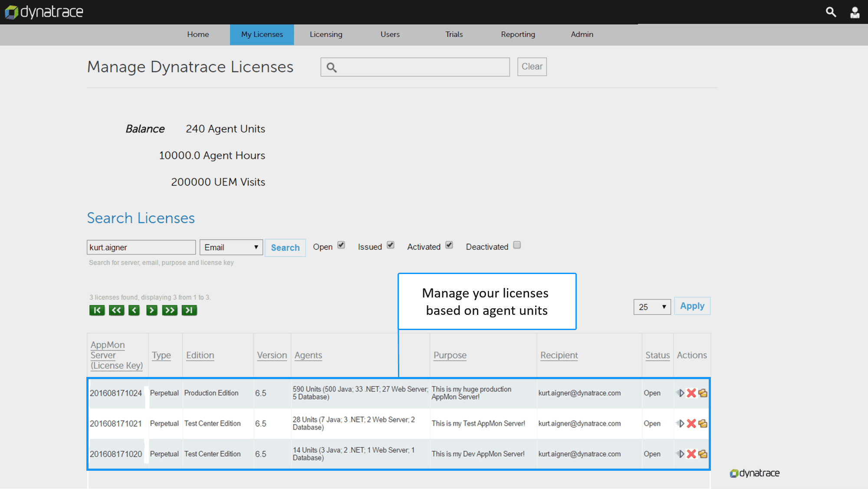Click '200000 UEM Visits' balance value
This screenshot has height=489, width=868.
coord(218,182)
